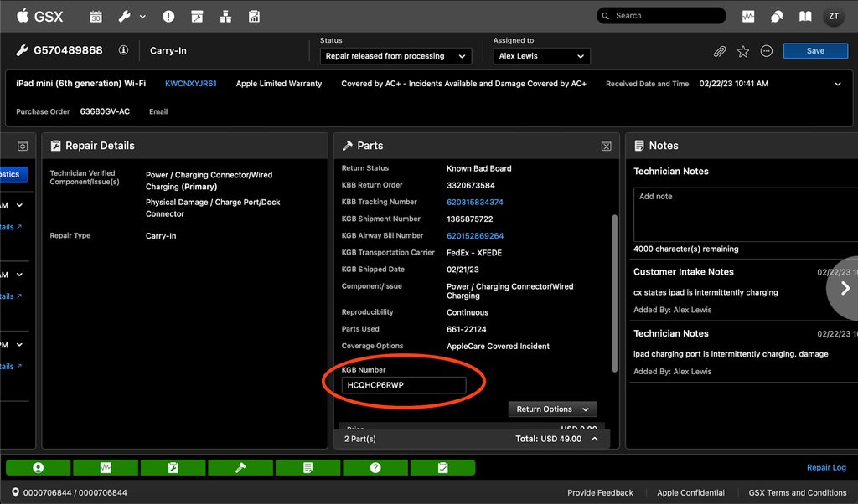Open the parts step in progress bar
This screenshot has height=504, width=858.
click(x=240, y=468)
